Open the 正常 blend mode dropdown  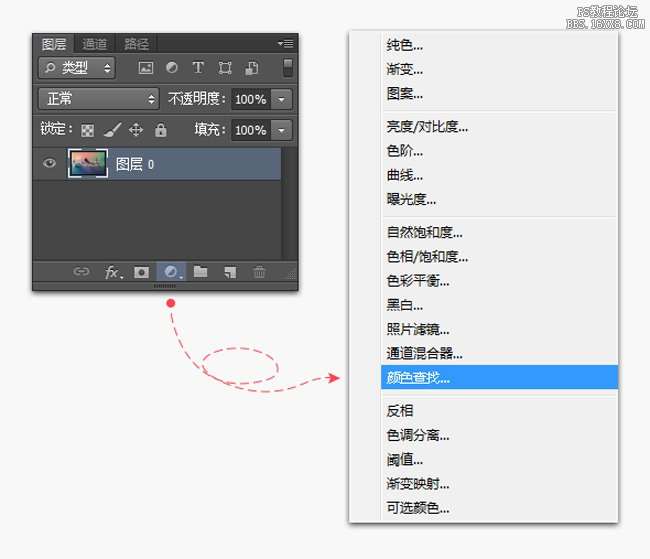pyautogui.click(x=99, y=99)
